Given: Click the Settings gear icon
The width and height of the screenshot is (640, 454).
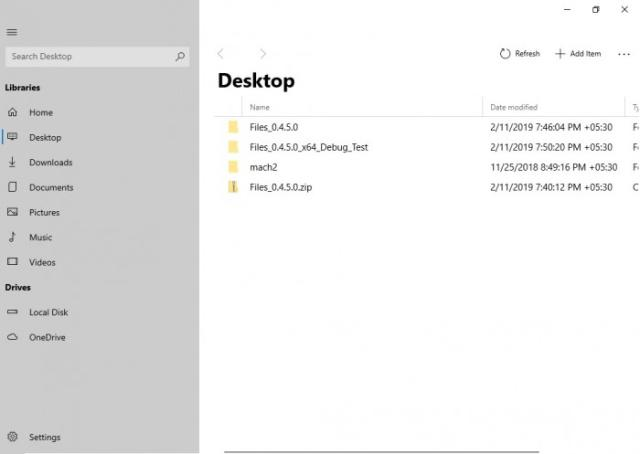Looking at the screenshot, I should [x=13, y=437].
